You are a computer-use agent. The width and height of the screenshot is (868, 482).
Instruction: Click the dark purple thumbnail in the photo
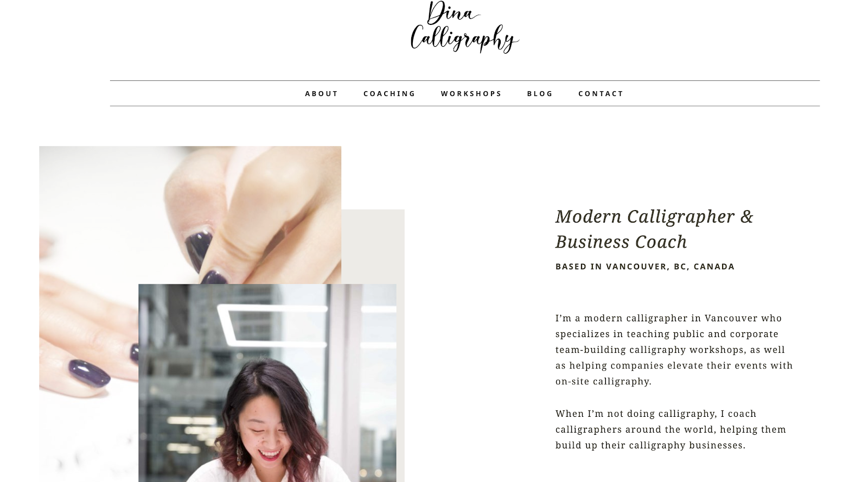click(199, 250)
